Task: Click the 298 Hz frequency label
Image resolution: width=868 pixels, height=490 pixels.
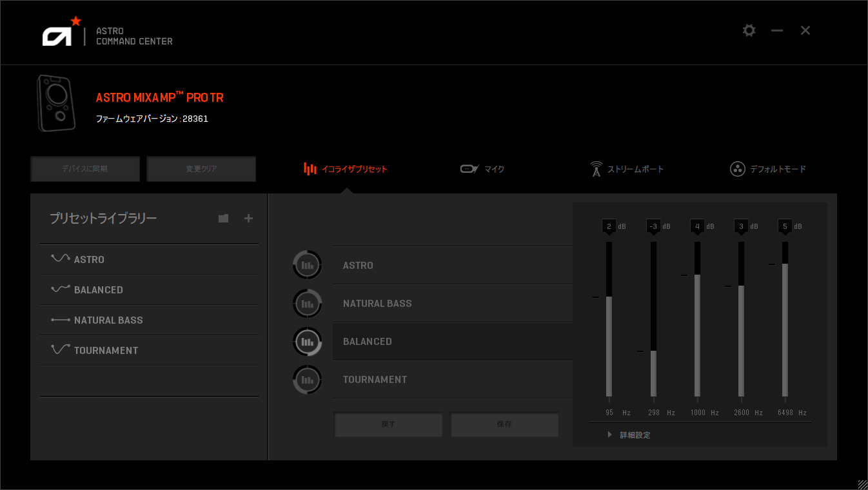Action: point(662,413)
